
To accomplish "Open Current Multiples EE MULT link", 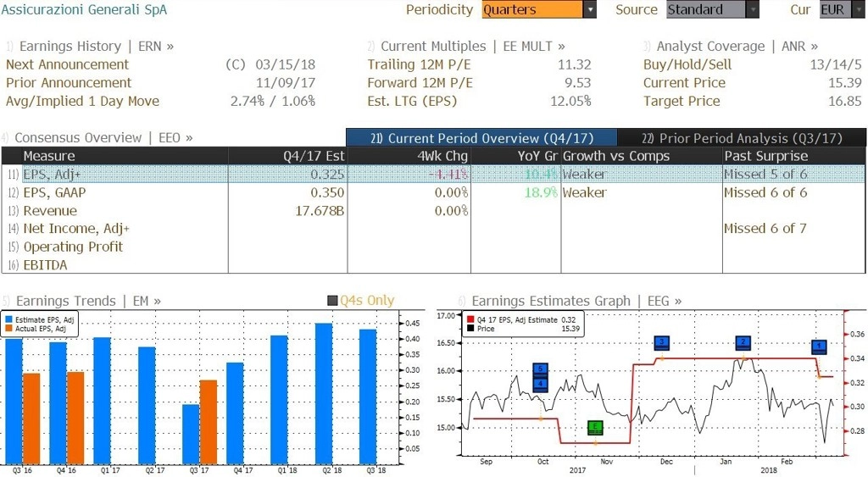I will point(473,47).
